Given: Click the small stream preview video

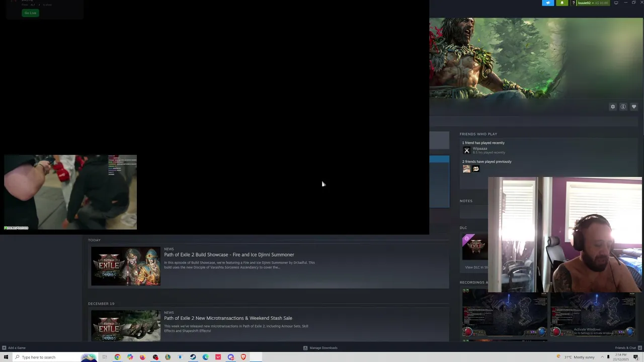Looking at the screenshot, I should pyautogui.click(x=70, y=193).
